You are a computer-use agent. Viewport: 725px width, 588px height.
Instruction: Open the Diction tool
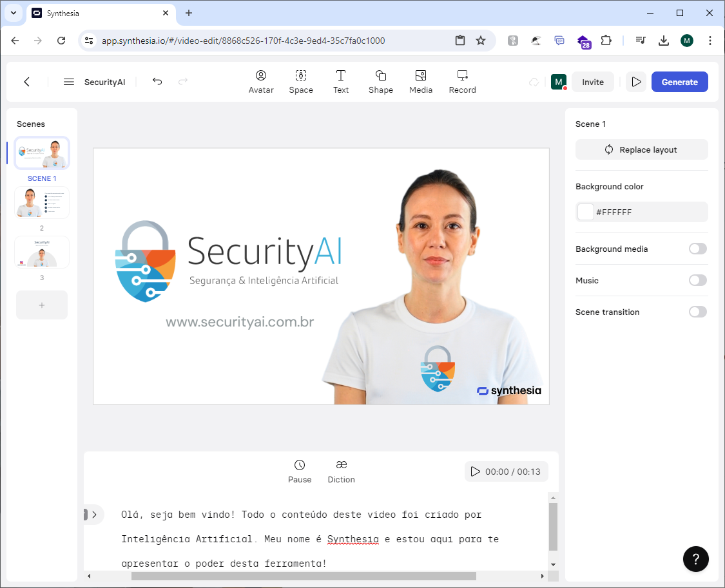click(341, 471)
